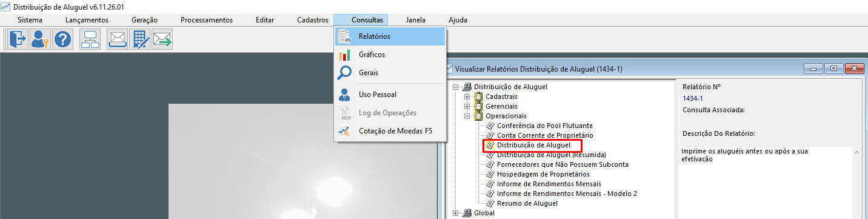Click the Gráficos bar chart icon
Image resolution: width=868 pixels, height=219 pixels.
(x=344, y=55)
